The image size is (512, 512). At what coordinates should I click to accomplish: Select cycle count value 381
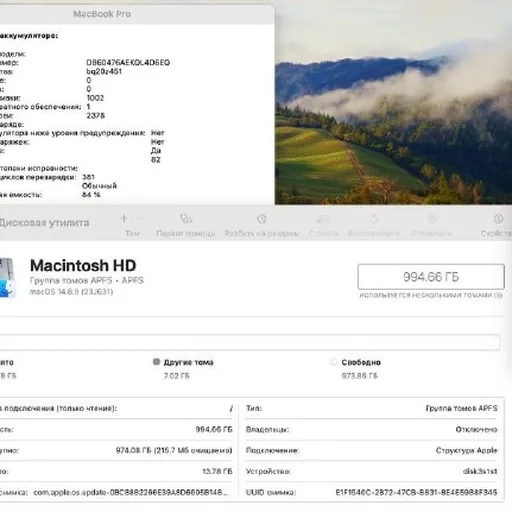point(88,177)
